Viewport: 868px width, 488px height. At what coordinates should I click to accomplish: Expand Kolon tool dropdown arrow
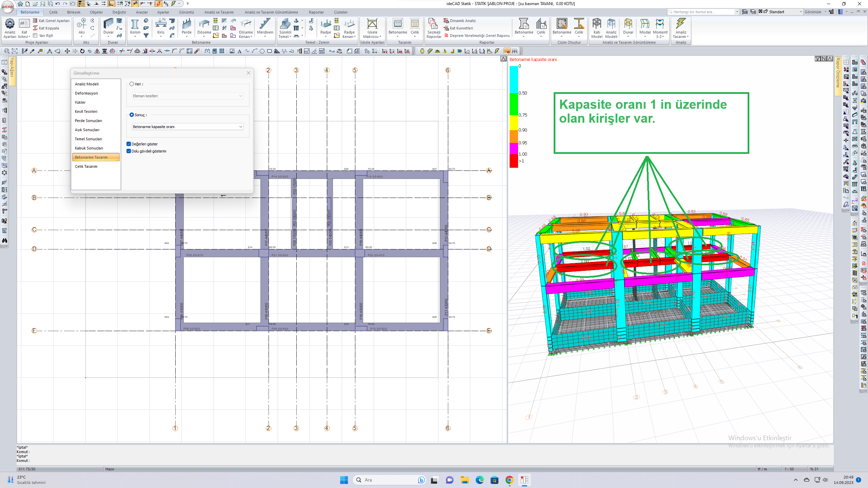[135, 37]
